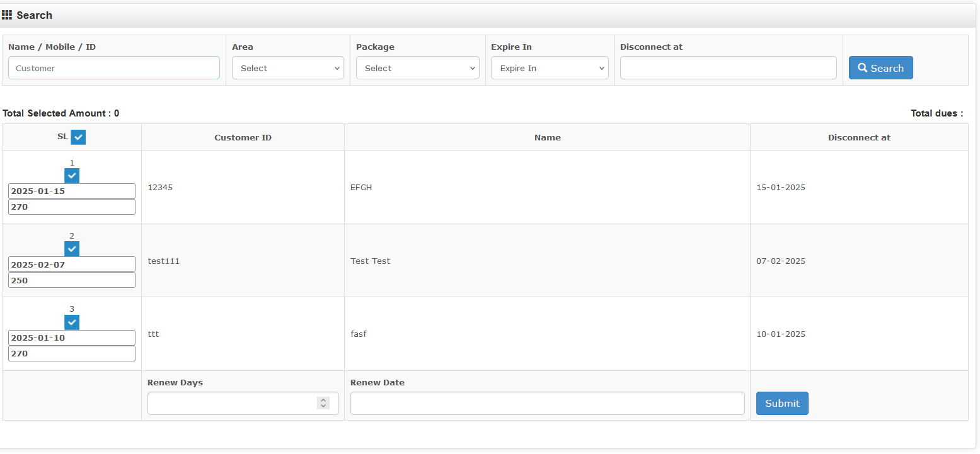Image resolution: width=980 pixels, height=454 pixels.
Task: Click the Name / Mobile / ID customer field
Action: point(113,68)
